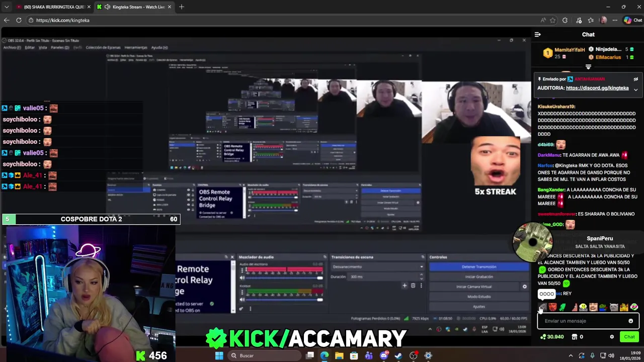This screenshot has width=644, height=362.
Task: Show hidden system tray icons
Action: tap(571, 355)
